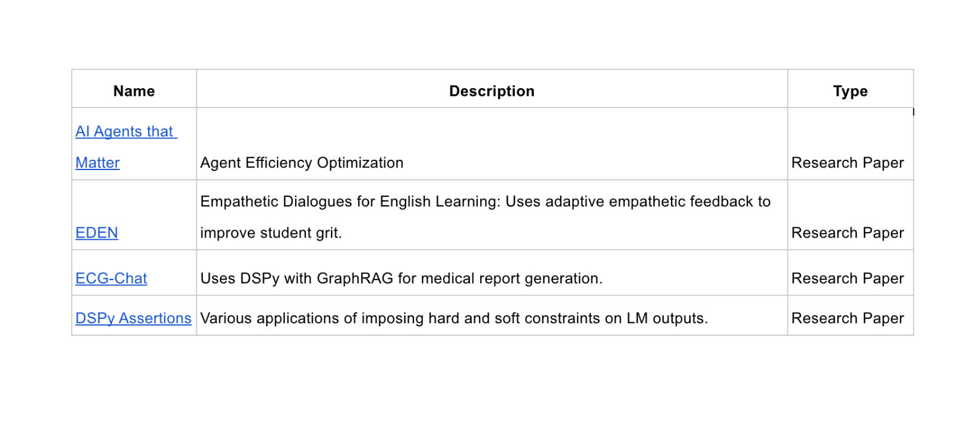Open the EDEN paper link
The image size is (980, 430).
pos(97,233)
